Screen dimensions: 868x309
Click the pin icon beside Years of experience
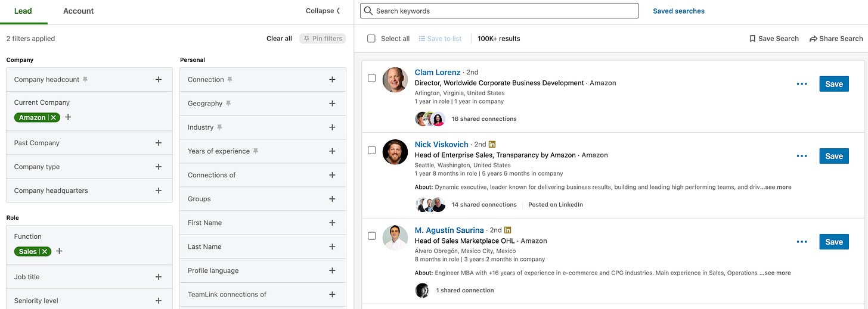255,151
